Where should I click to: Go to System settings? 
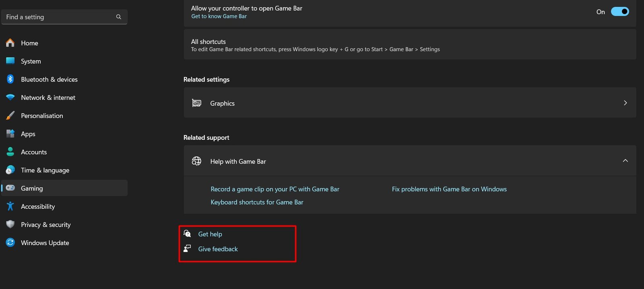point(64,61)
